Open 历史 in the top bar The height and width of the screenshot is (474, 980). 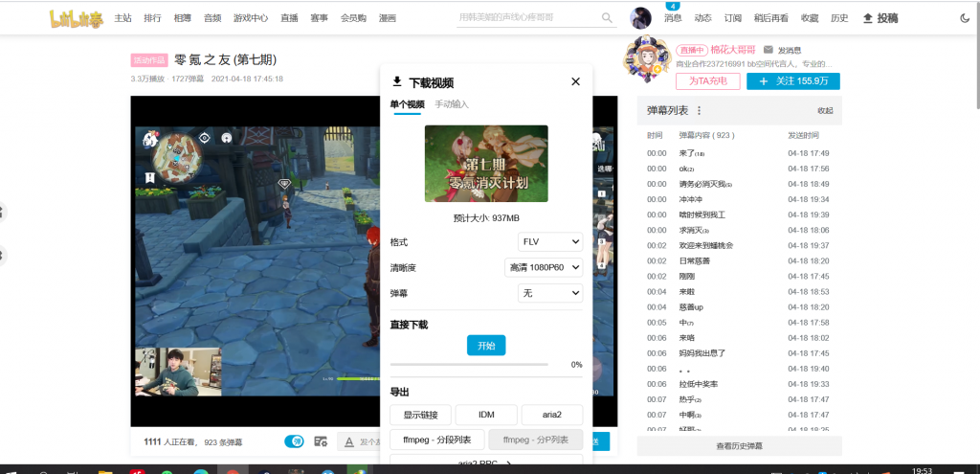point(839,18)
